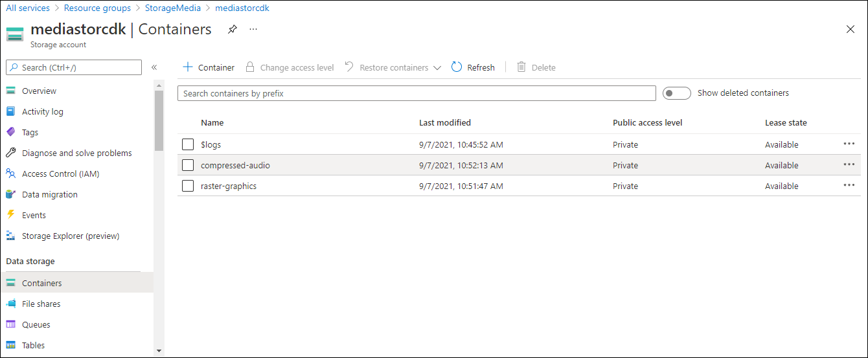The height and width of the screenshot is (358, 868).
Task: Click the Containers icon in sidebar
Action: coord(10,283)
